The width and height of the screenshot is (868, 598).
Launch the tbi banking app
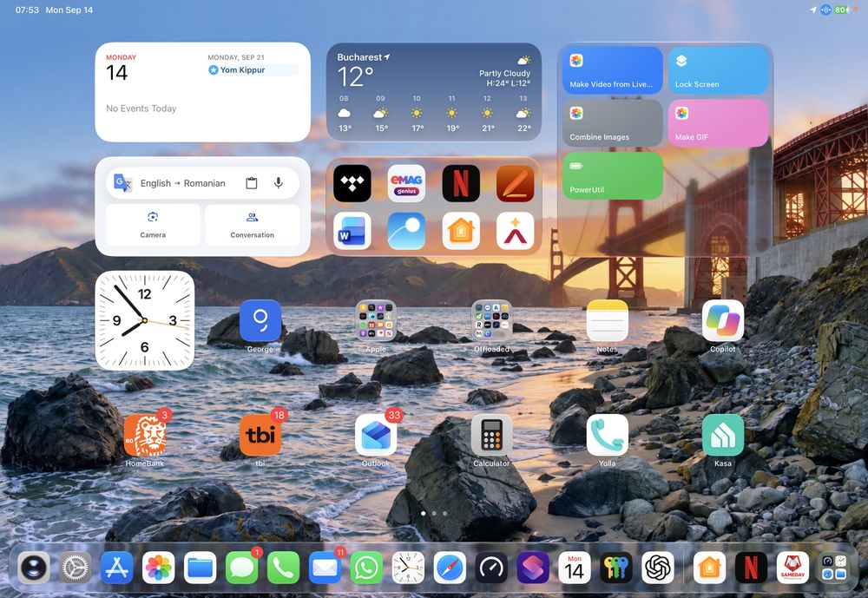pyautogui.click(x=260, y=435)
